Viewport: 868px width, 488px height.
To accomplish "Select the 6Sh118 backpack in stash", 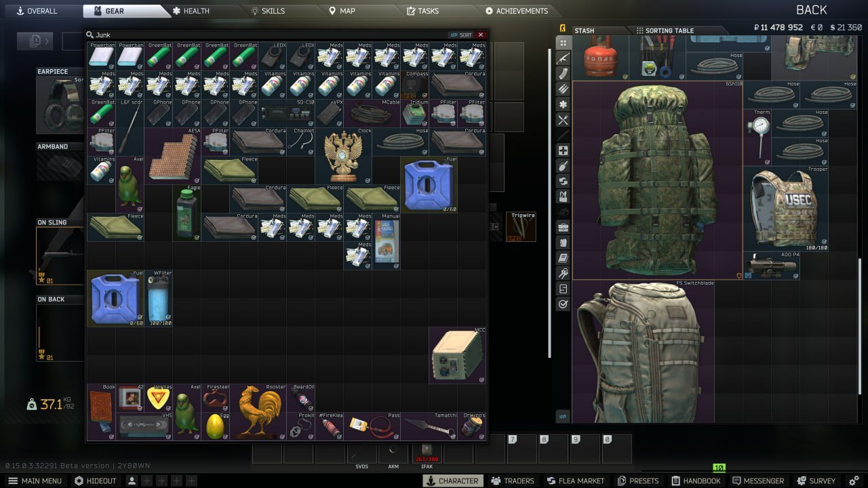I will 658,180.
